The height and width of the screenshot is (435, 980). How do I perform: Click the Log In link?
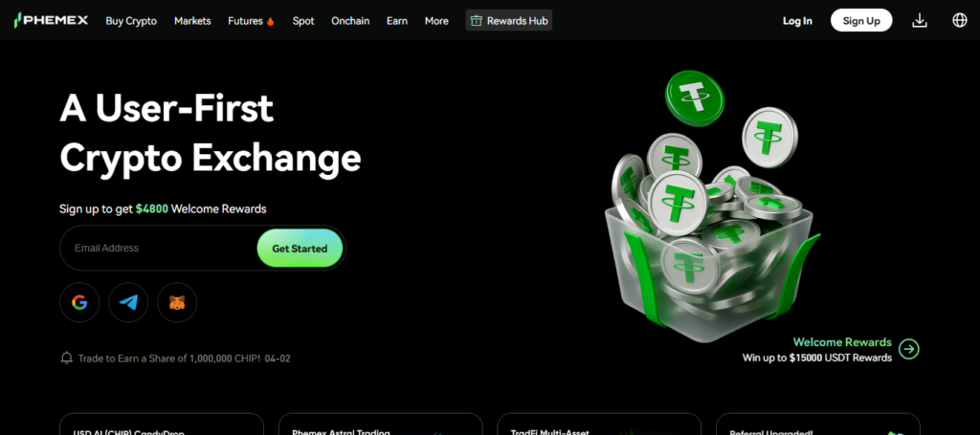click(x=797, y=21)
